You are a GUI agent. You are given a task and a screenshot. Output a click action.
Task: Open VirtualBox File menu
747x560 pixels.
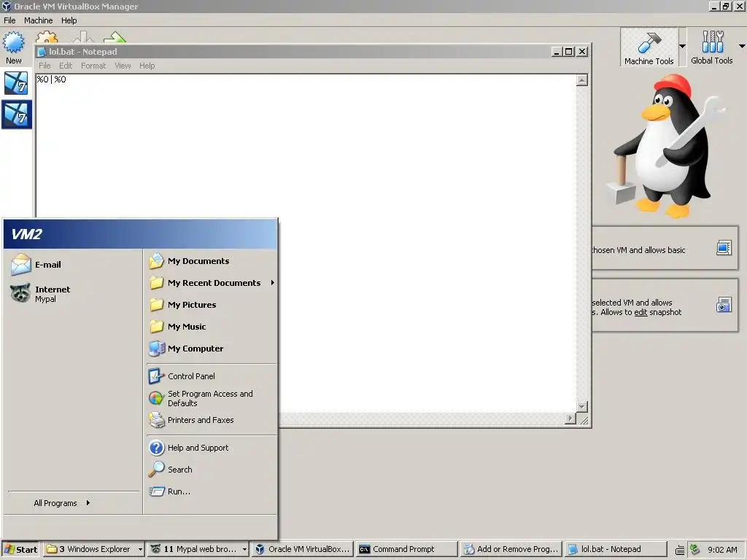pyautogui.click(x=9, y=20)
